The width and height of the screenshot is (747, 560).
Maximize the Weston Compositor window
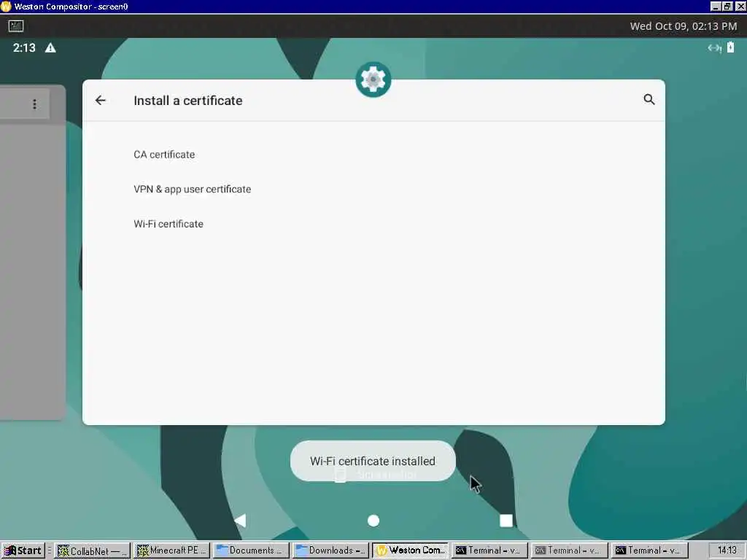coord(727,7)
